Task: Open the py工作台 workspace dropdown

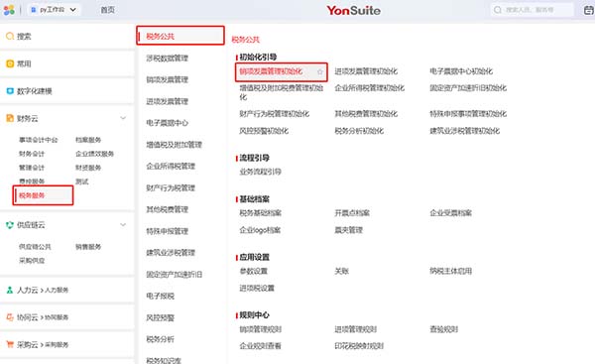Action: (54, 10)
